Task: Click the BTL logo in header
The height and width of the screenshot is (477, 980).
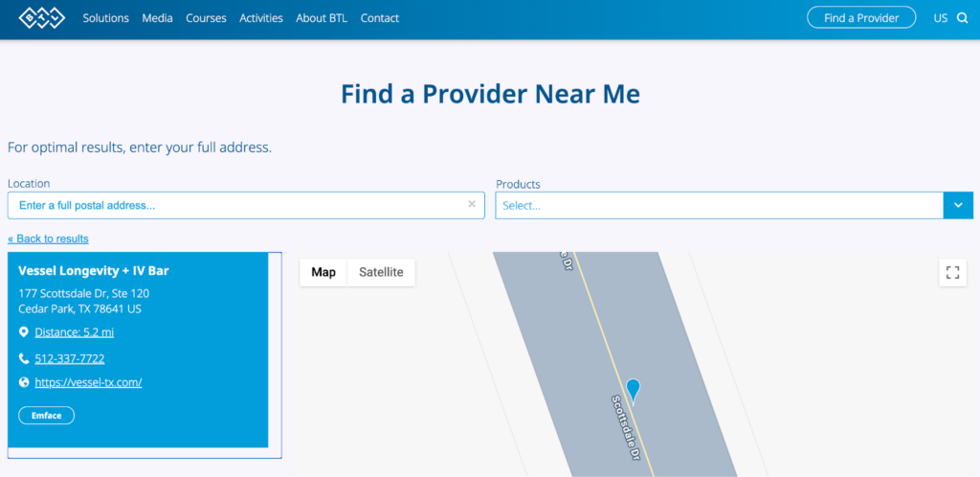Action: [41, 18]
